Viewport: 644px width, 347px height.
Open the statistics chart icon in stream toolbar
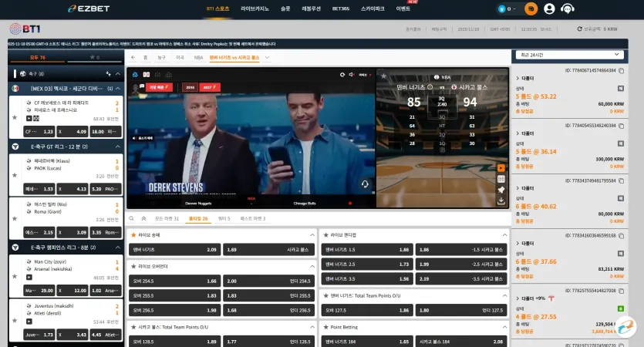168,74
